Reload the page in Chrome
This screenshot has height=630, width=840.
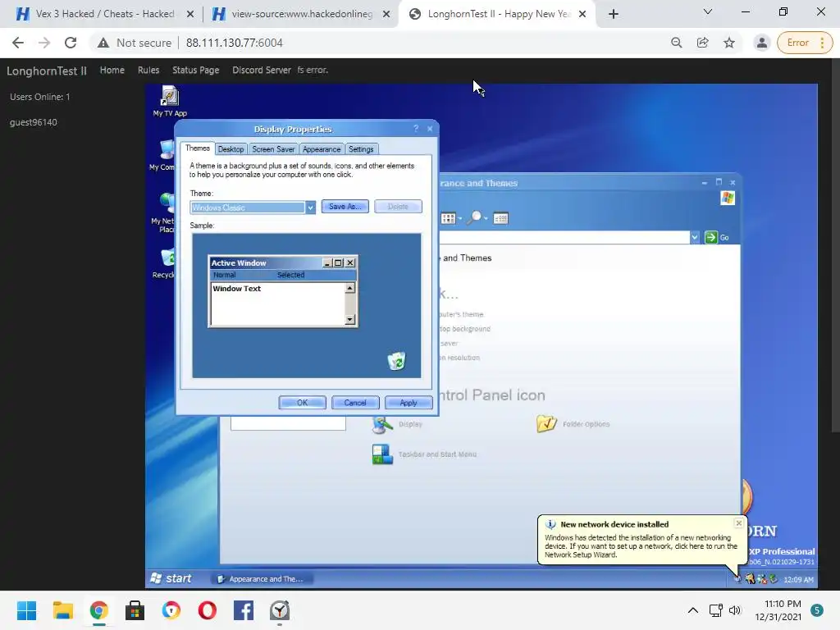(71, 43)
